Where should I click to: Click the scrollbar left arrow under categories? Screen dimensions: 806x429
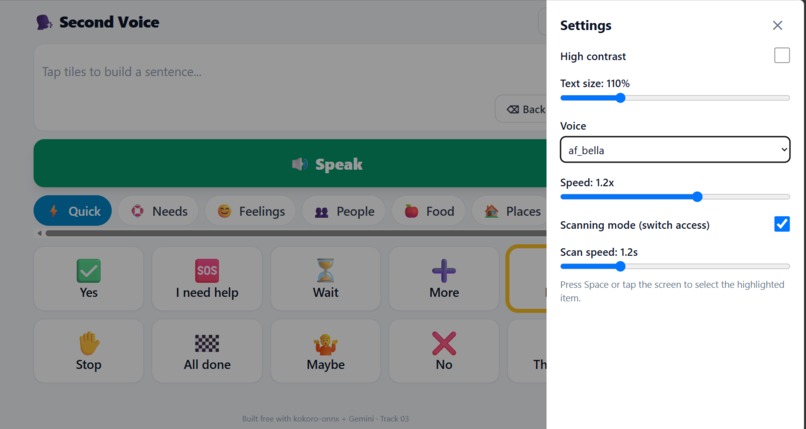39,233
